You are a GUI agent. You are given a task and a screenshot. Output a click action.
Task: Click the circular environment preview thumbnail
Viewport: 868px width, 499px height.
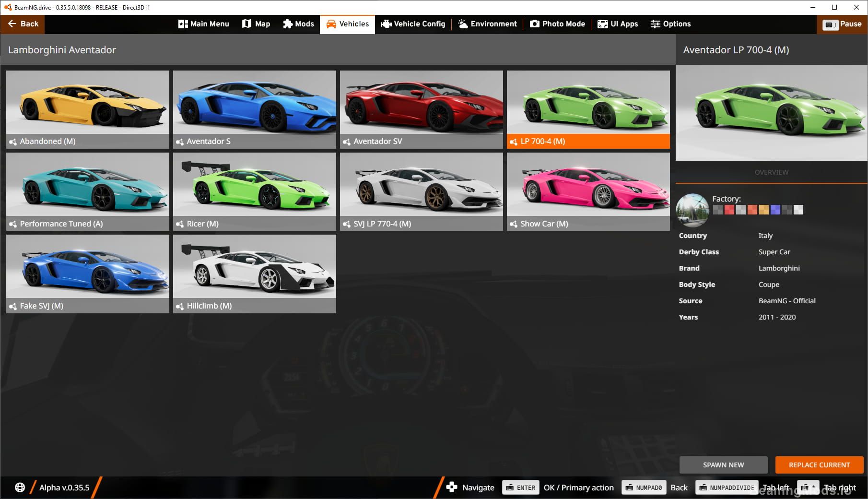click(x=692, y=210)
